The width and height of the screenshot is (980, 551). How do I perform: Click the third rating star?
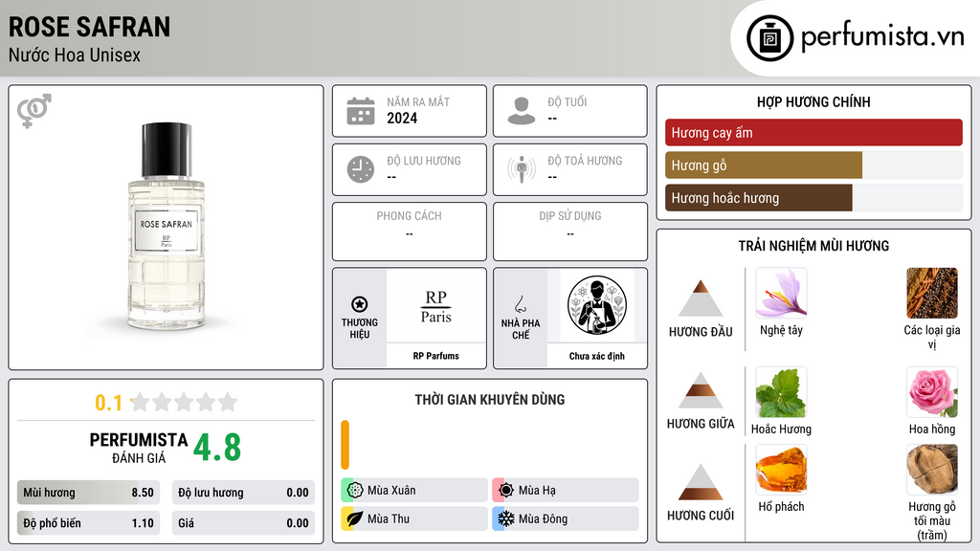tap(184, 402)
